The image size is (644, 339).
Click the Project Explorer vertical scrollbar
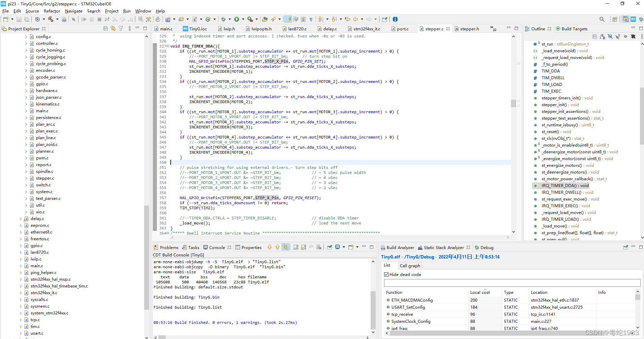click(x=146, y=257)
